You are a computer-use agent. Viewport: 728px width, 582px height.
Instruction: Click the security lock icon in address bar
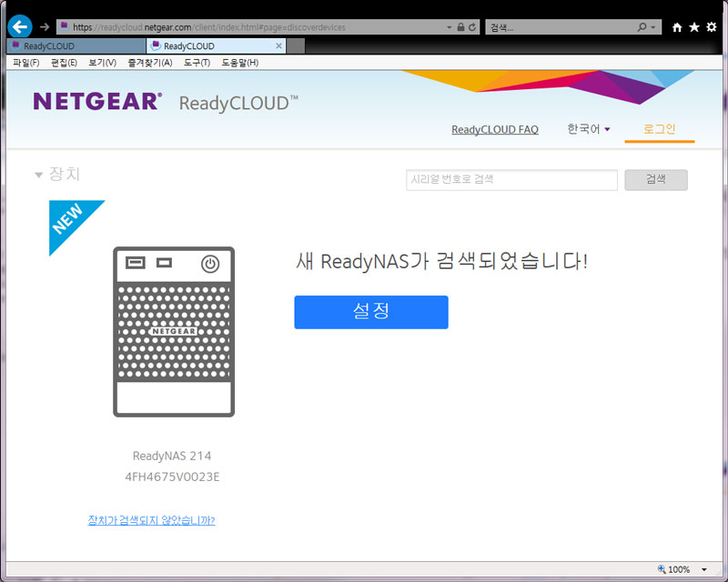(460, 27)
